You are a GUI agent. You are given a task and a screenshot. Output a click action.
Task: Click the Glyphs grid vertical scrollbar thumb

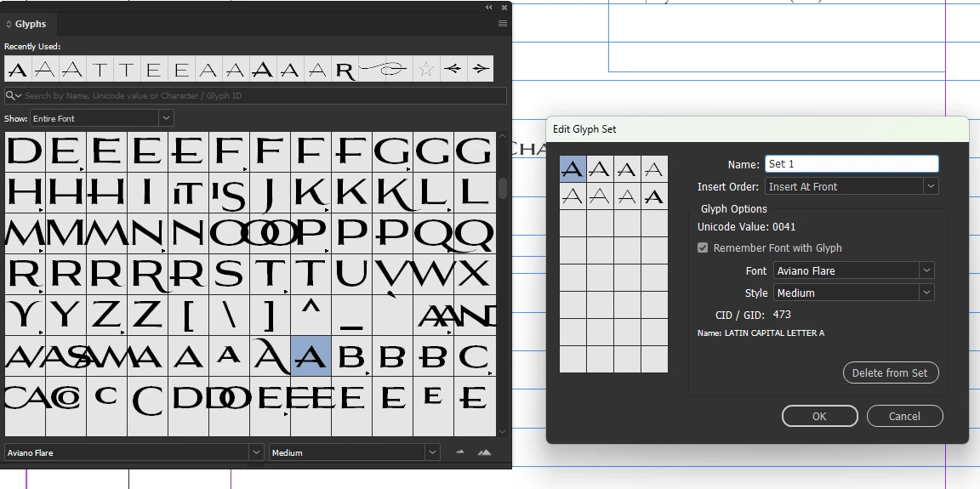click(503, 187)
